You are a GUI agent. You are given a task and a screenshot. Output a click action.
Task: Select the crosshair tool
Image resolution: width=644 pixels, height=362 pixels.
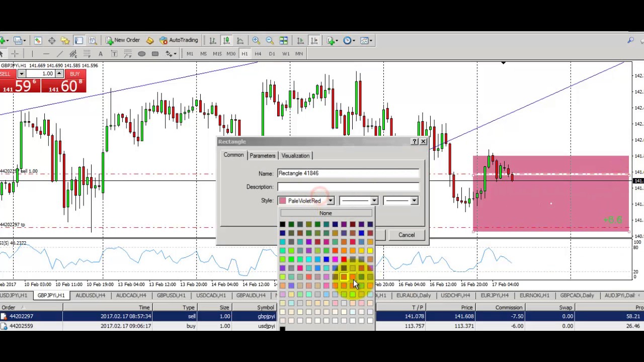point(15,54)
